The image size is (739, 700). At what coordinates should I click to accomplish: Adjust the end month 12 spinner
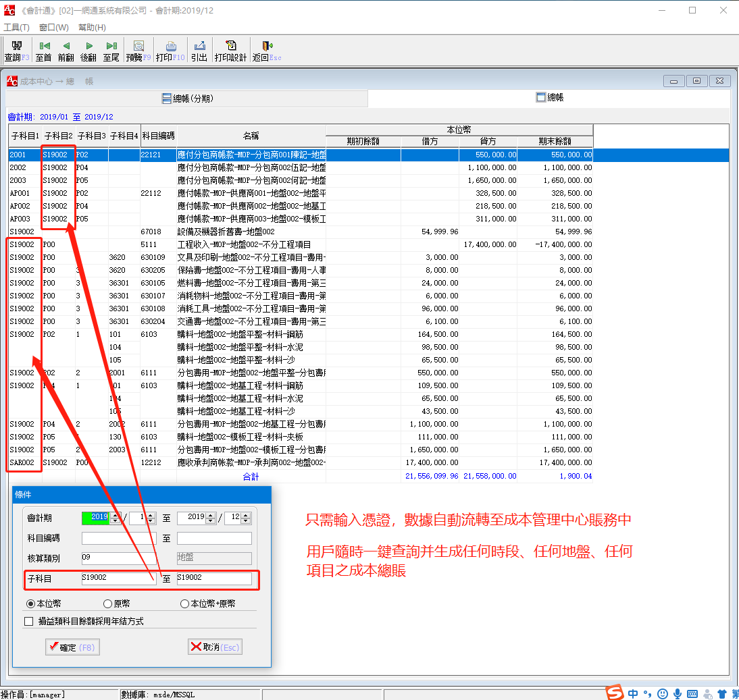pos(246,518)
